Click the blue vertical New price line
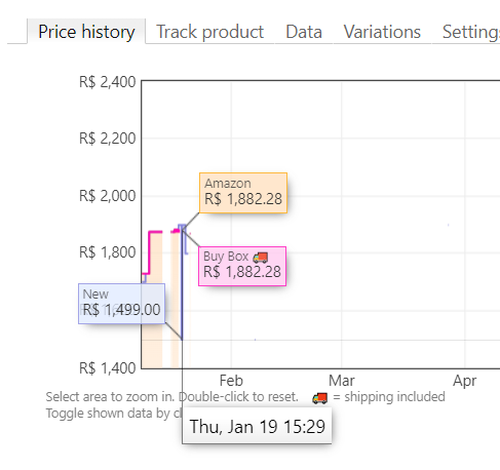500x470 pixels. click(182, 283)
